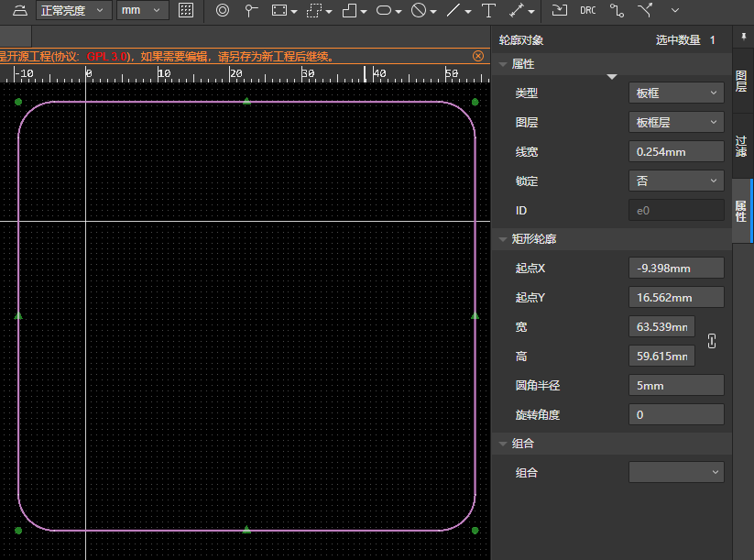Click the top edge midpoint triangle handle
This screenshot has width=754, height=560.
[x=246, y=101]
